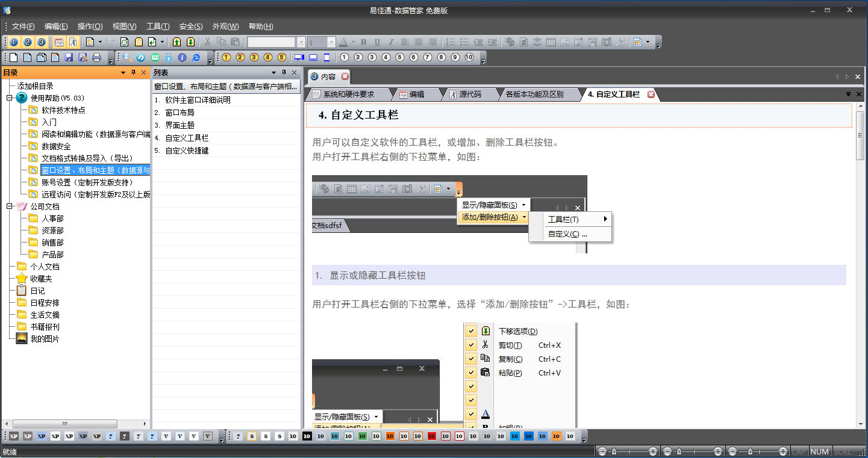This screenshot has height=458, width=868.
Task: Click the save icon
Action: 69,57
